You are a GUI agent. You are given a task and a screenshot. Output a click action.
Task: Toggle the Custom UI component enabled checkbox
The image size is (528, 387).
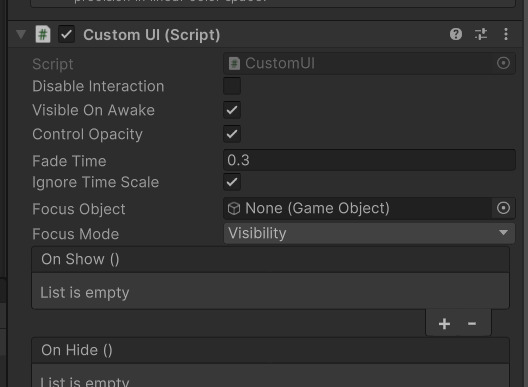66,34
